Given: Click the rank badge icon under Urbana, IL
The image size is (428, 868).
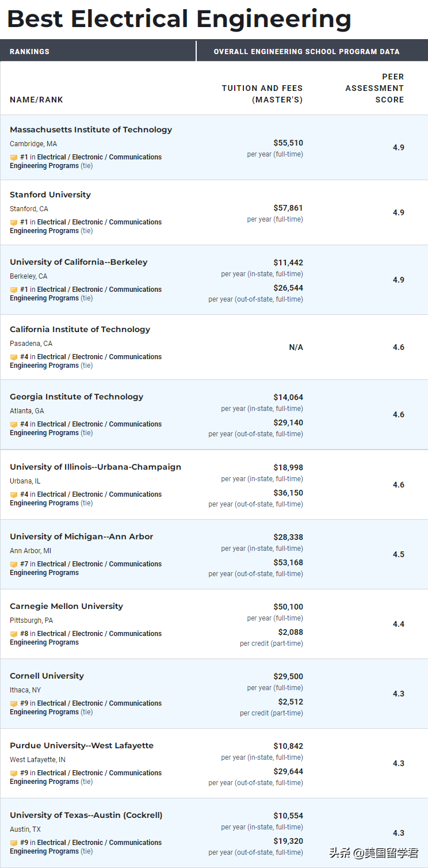Looking at the screenshot, I should 14,494.
